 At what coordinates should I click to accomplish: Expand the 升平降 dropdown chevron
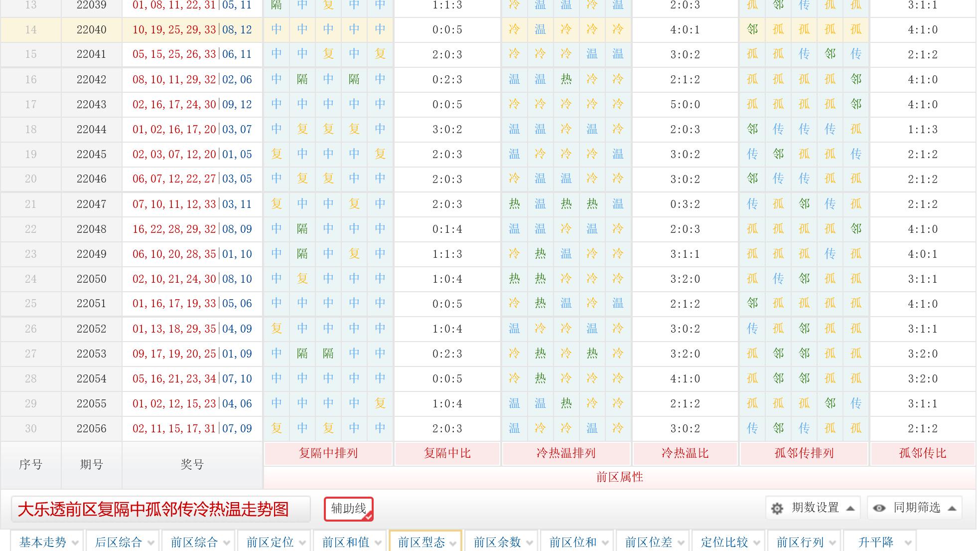(908, 543)
